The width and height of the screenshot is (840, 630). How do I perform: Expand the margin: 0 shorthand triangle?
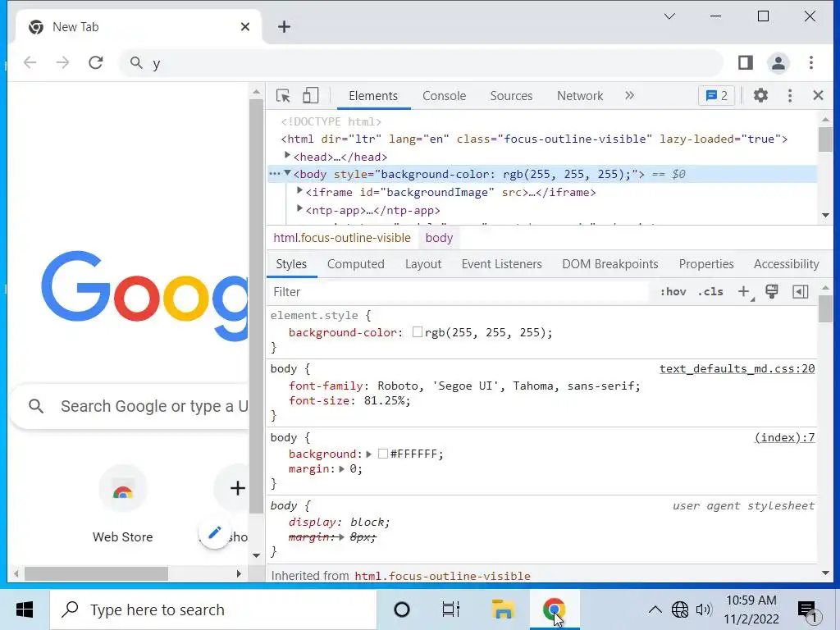click(x=342, y=469)
